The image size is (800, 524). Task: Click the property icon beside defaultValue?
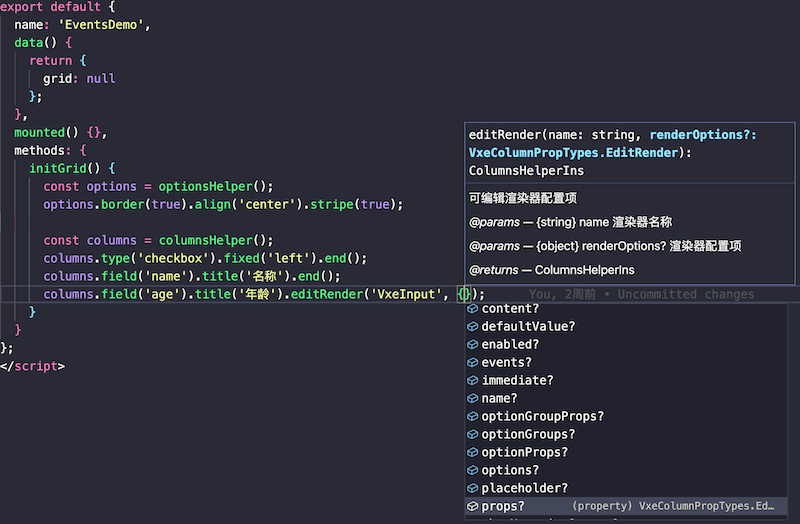click(472, 327)
